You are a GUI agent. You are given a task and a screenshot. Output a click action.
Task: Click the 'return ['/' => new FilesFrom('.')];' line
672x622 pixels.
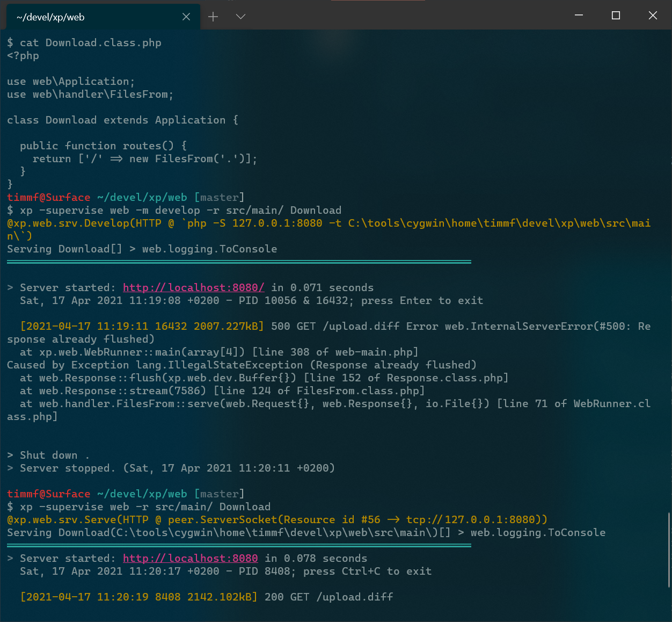click(x=145, y=158)
